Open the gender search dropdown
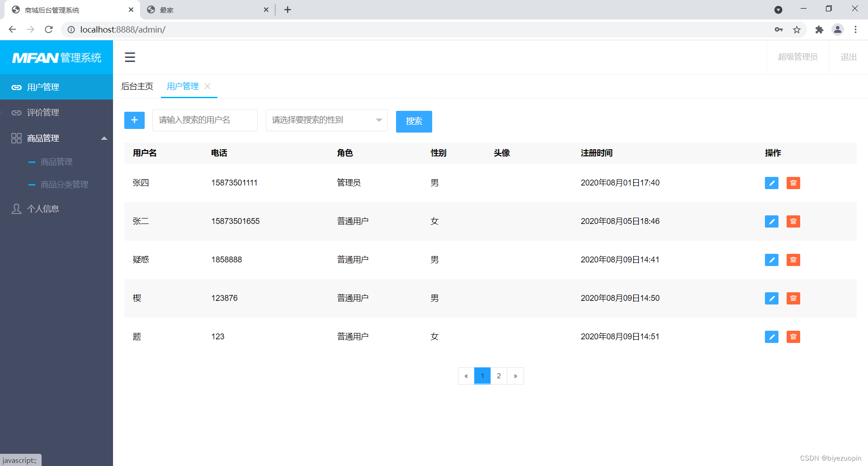The image size is (868, 466). (x=326, y=120)
